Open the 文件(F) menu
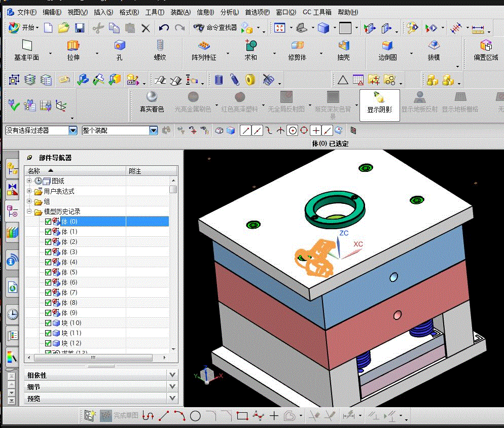Screen dimensions: 504x428 point(27,12)
